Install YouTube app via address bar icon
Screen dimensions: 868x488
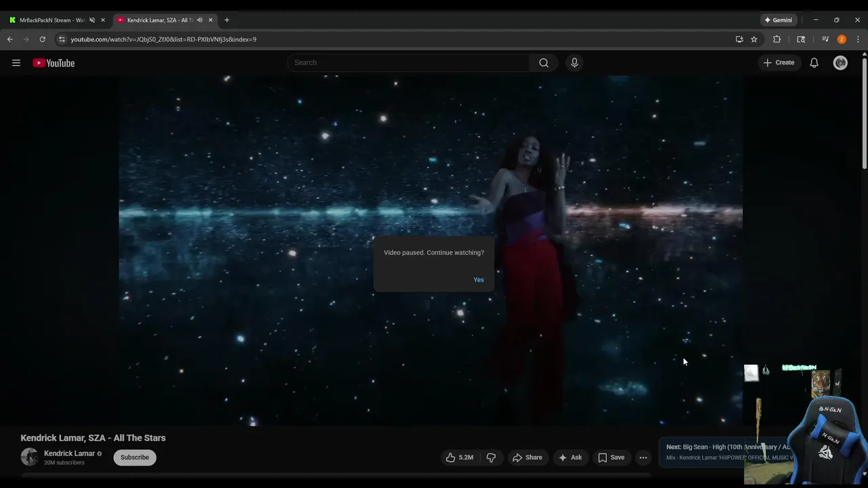click(739, 39)
